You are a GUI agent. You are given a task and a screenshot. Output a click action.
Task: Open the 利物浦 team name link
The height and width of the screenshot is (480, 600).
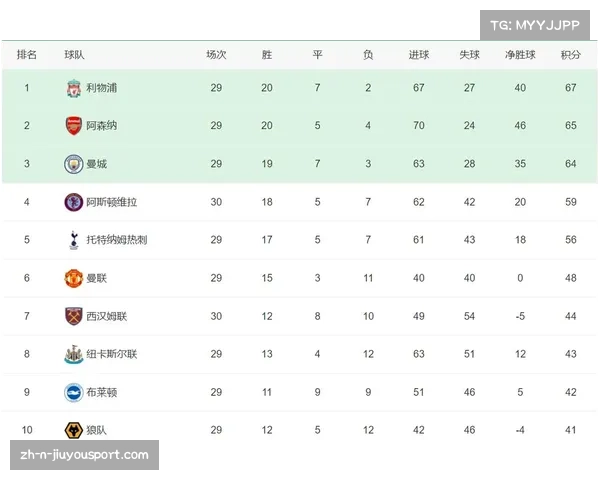tap(101, 88)
